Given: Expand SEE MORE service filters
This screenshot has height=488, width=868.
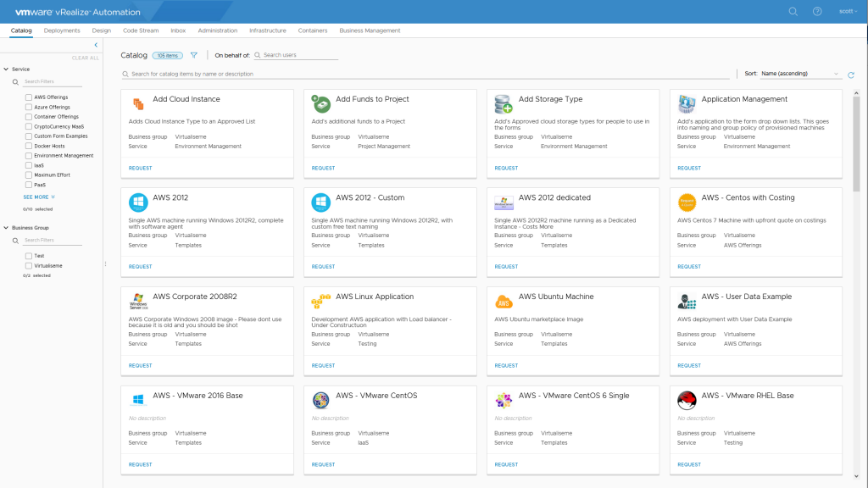Looking at the screenshot, I should click(39, 197).
